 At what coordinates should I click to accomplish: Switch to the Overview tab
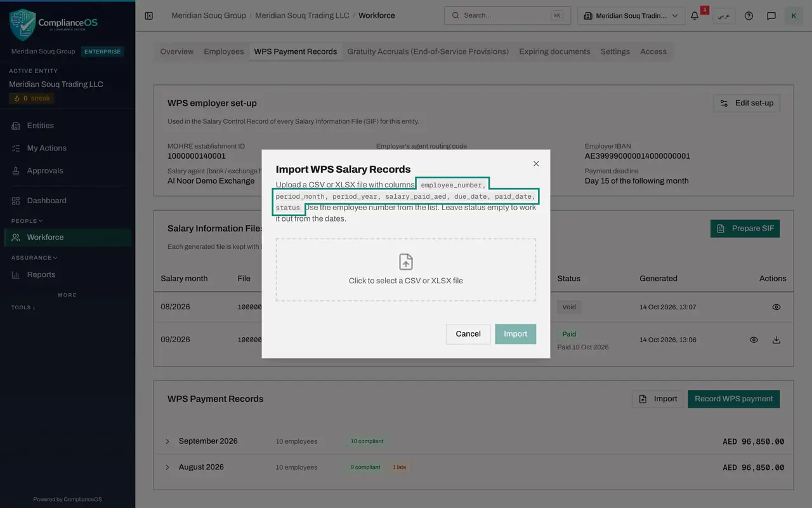(x=177, y=51)
